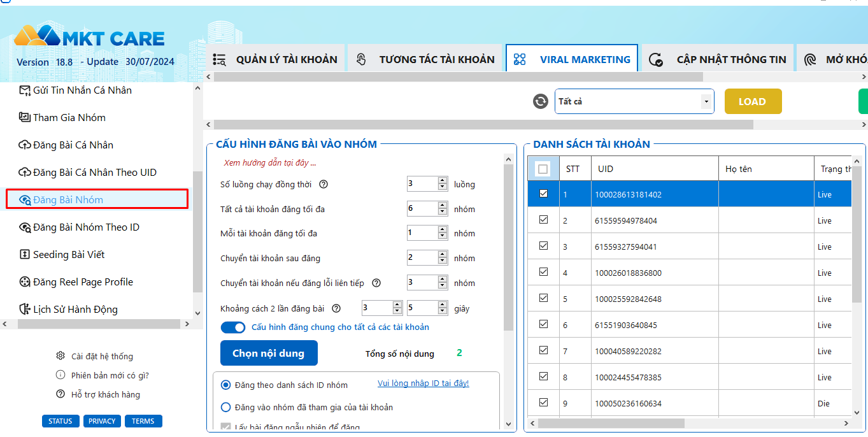868x437 pixels.
Task: Click the Seeding Bài Viết sidebar icon
Action: 25,255
